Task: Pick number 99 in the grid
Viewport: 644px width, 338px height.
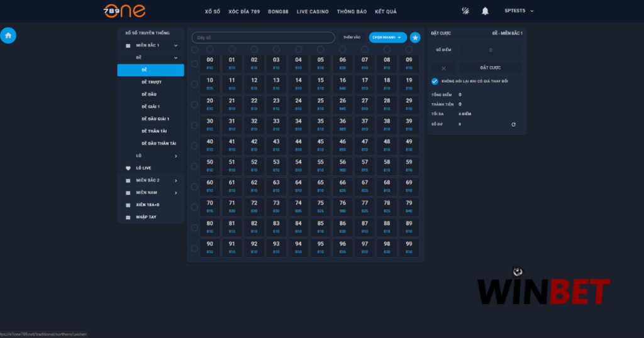Action: tap(409, 248)
